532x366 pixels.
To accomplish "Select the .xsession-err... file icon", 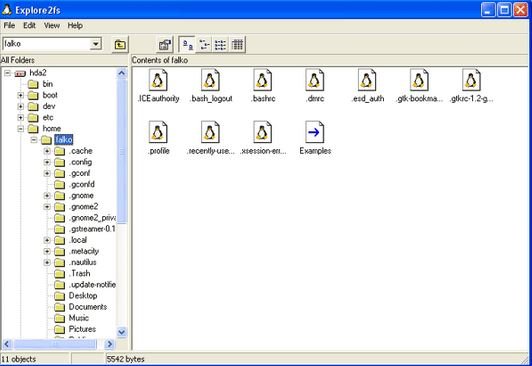I will pos(263,132).
